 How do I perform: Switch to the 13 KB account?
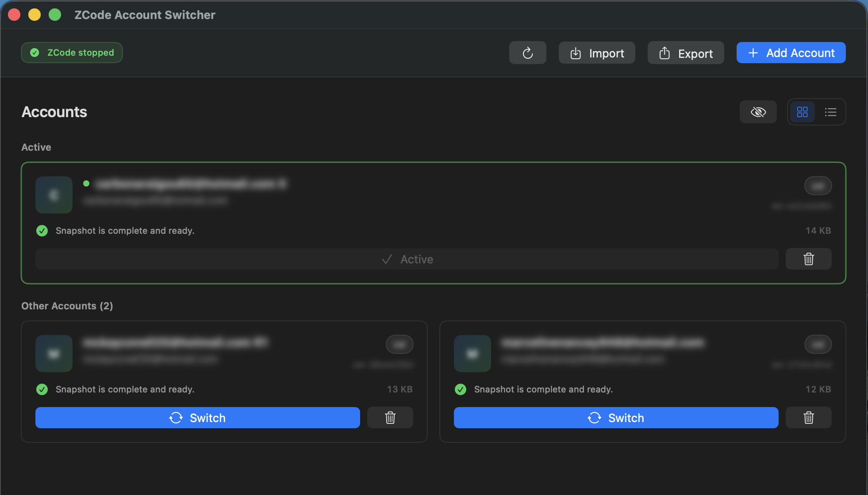(198, 418)
